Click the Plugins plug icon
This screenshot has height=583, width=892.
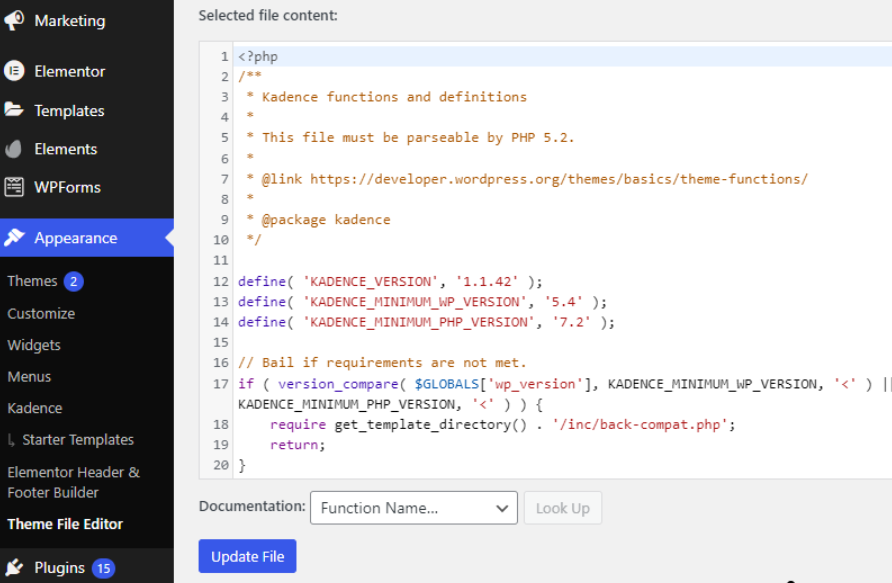coord(14,567)
